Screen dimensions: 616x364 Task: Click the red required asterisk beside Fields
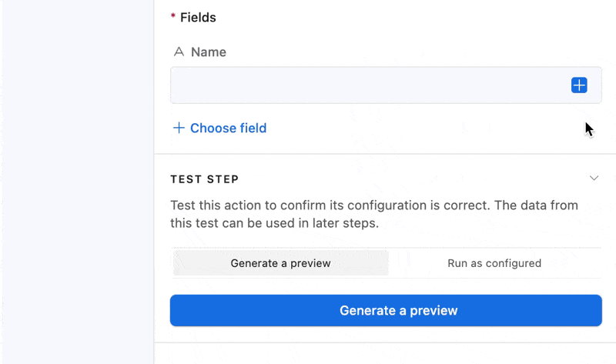click(173, 17)
